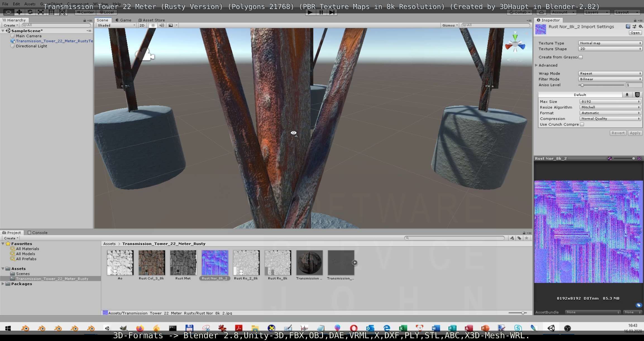Enable Create from Grayscale checkbox
This screenshot has height=341, width=644.
581,57
